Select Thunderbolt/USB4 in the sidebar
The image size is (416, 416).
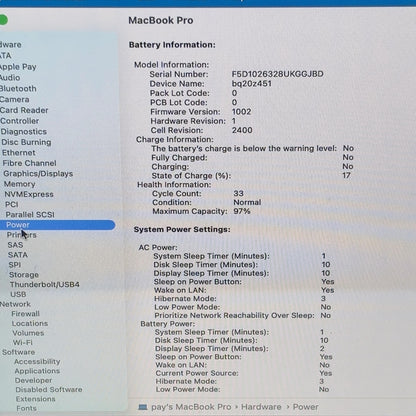click(x=45, y=285)
